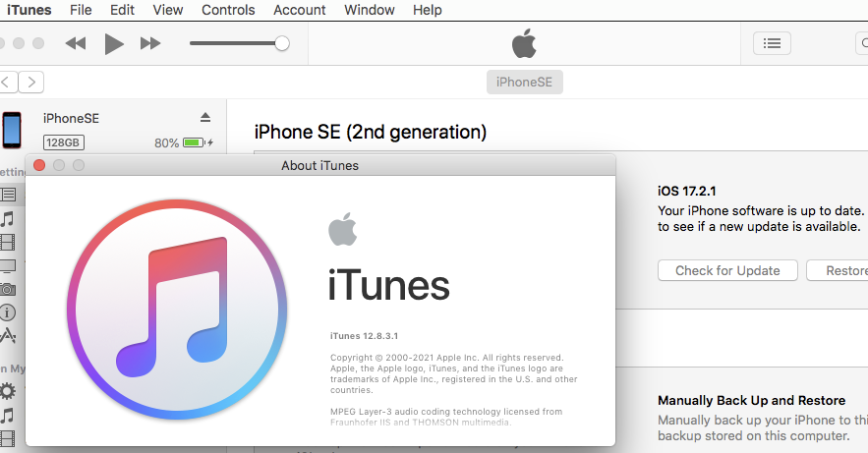The image size is (868, 453).
Task: Click the Apple logo in the status display
Action: 524,43
